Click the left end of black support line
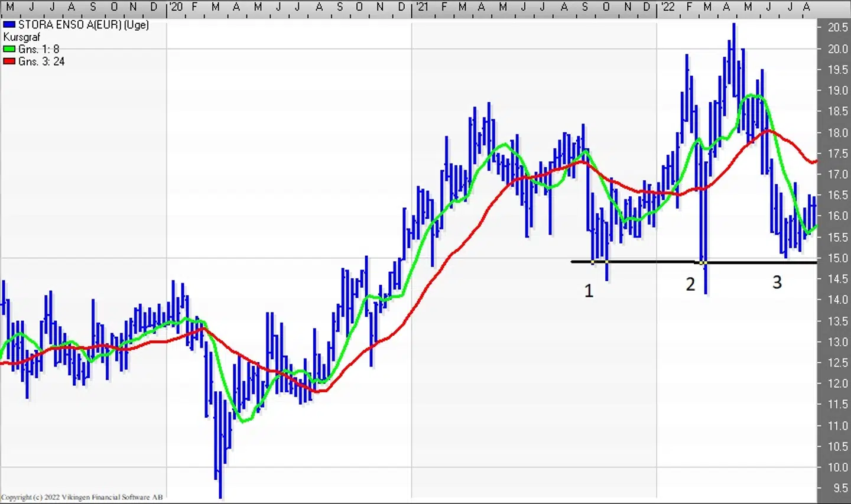Viewport: 851px width, 504px height. (x=573, y=262)
